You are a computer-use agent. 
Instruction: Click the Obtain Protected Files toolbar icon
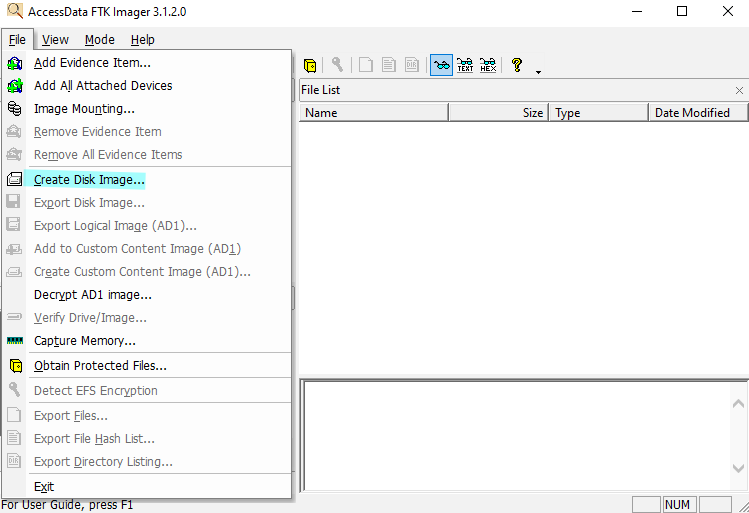(x=310, y=65)
